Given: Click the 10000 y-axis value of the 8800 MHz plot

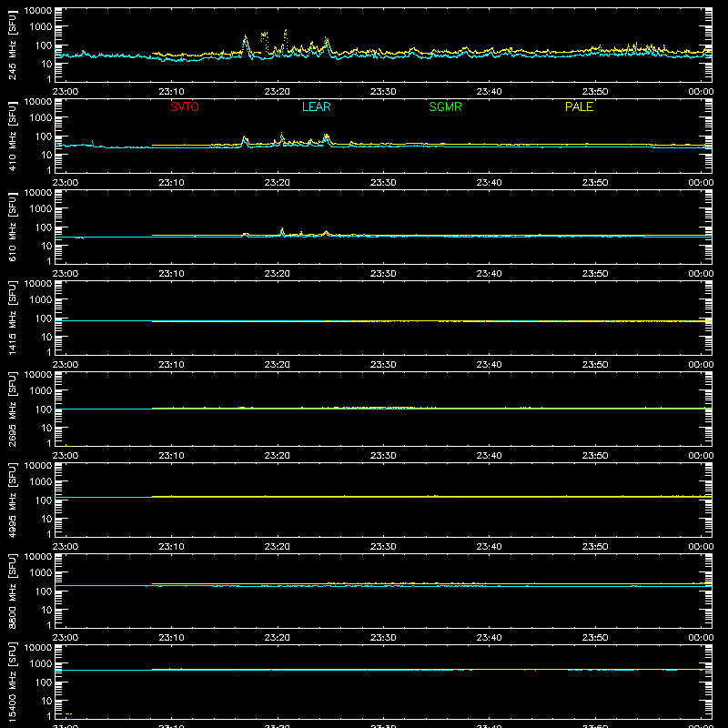Looking at the screenshot, I should tap(38, 557).
